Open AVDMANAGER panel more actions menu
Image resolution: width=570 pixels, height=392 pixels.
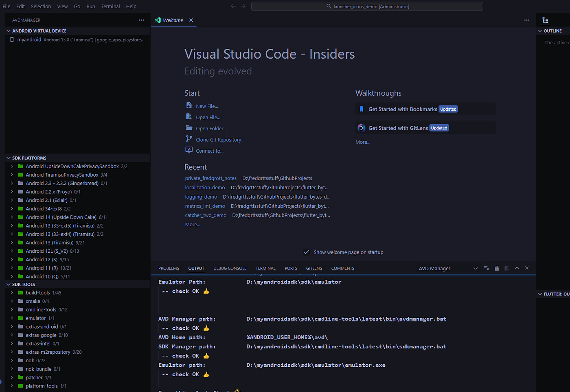tap(141, 20)
